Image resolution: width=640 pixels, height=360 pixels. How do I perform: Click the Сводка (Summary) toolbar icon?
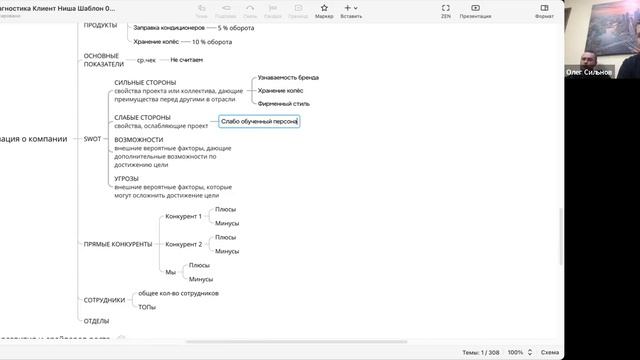(273, 8)
